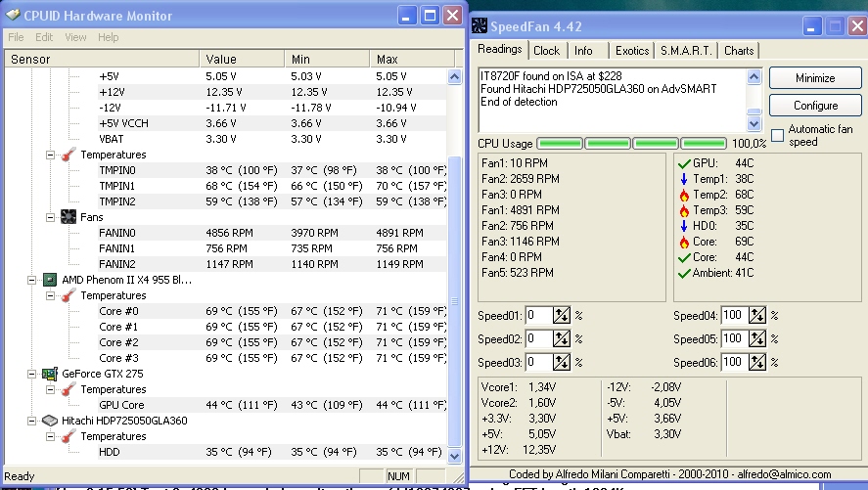Viewport: 868px width, 490px height.
Task: Open the Edit menu in HWMonitor
Action: click(x=44, y=37)
